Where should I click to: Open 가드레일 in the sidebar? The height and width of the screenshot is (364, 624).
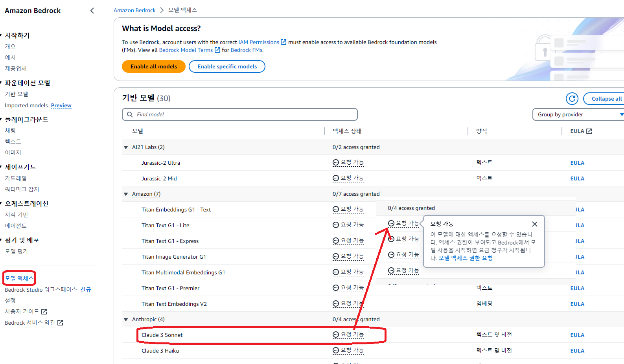click(x=16, y=178)
